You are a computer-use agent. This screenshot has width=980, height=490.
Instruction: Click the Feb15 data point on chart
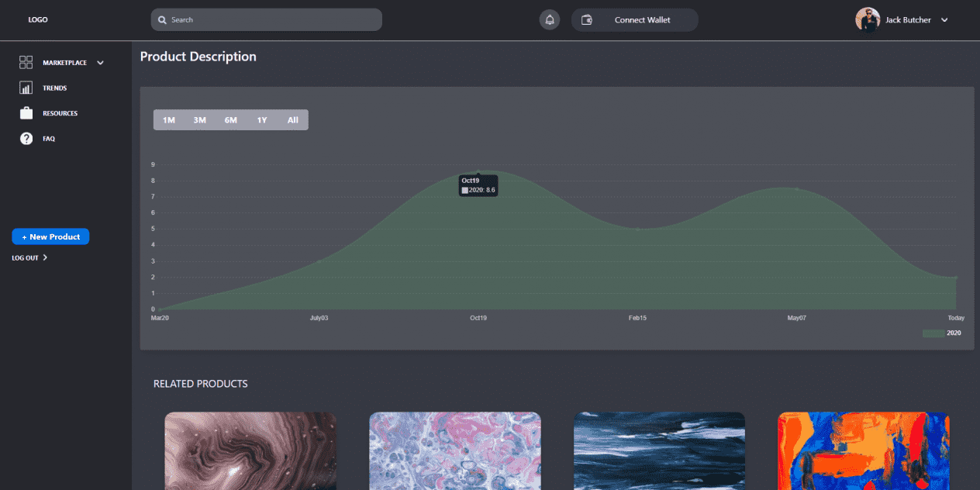pyautogui.click(x=638, y=229)
